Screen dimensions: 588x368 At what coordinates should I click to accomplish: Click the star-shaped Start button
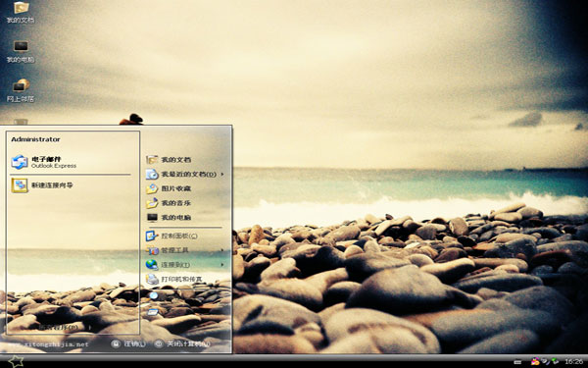pyautogui.click(x=16, y=361)
